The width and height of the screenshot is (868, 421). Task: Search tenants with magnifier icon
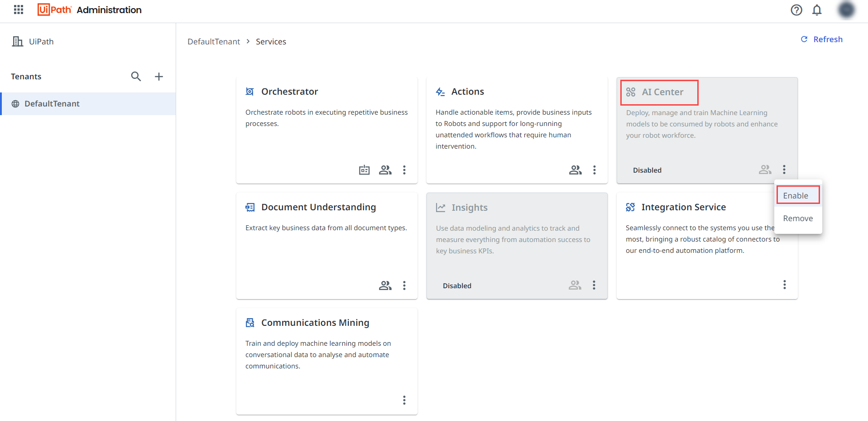point(136,76)
